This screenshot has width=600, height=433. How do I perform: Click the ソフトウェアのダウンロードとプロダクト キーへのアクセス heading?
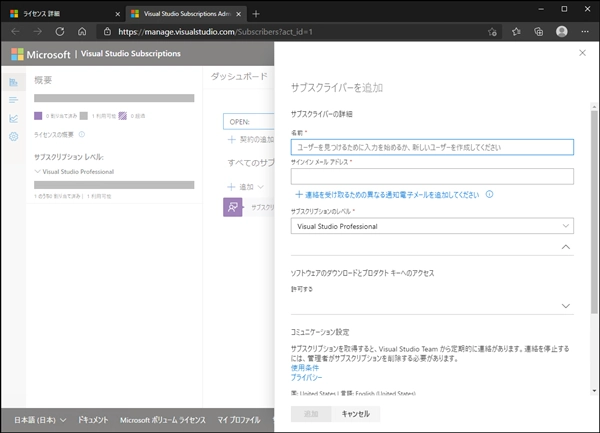(362, 273)
